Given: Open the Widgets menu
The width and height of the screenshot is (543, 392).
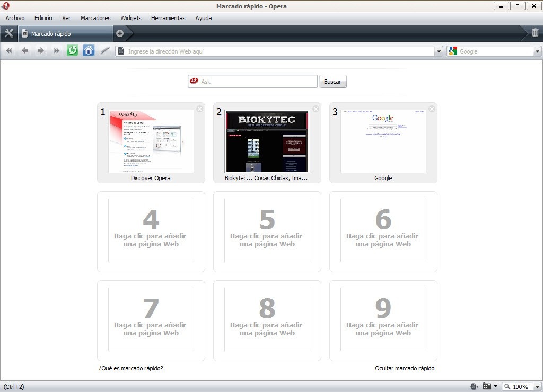Looking at the screenshot, I should click(x=131, y=18).
